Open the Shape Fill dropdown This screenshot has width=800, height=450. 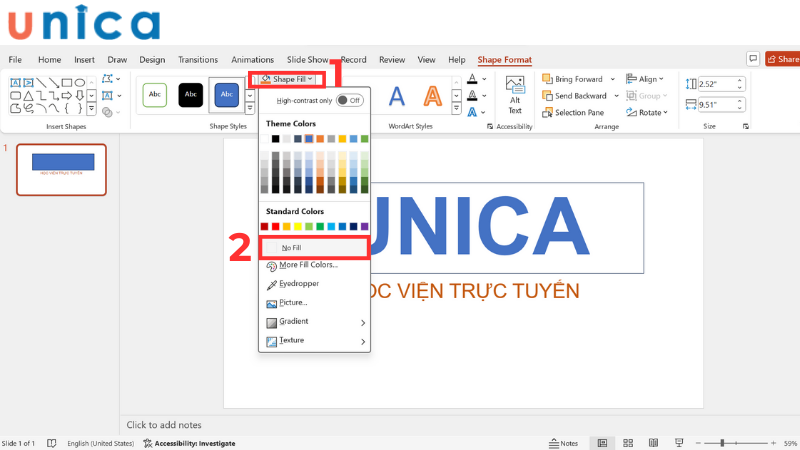(287, 79)
